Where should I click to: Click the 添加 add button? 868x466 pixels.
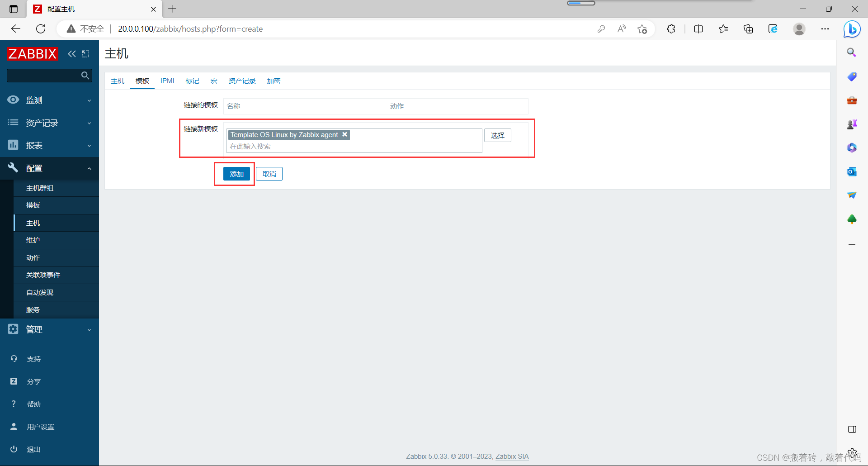click(x=236, y=174)
